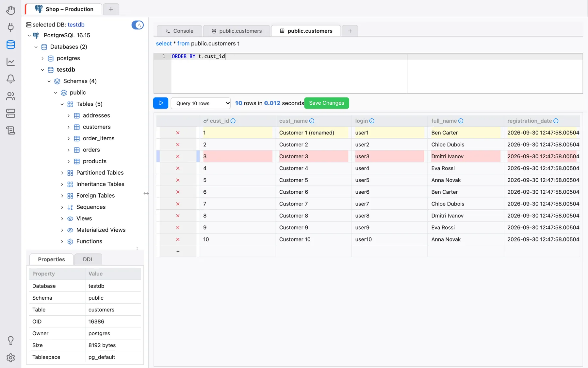
Task: Expand the Materialized Views node
Action: (62, 230)
